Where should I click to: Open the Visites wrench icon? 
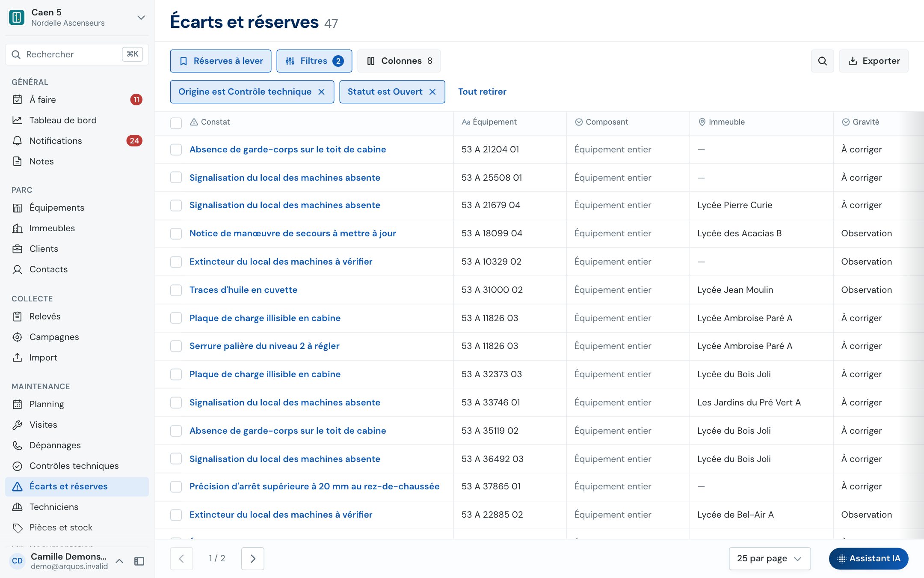[x=17, y=425]
